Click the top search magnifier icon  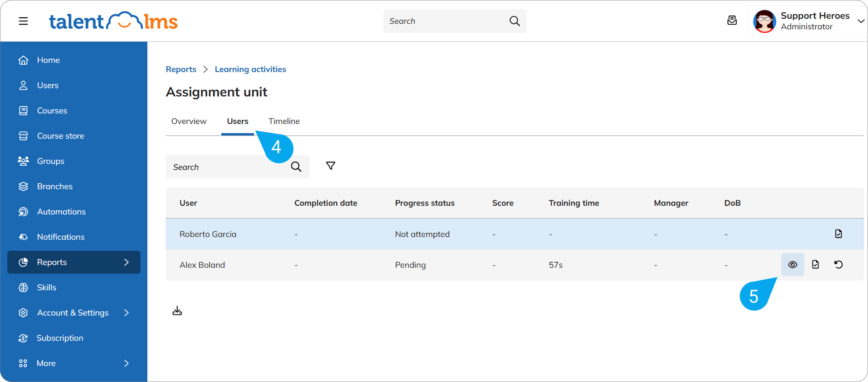pos(515,21)
